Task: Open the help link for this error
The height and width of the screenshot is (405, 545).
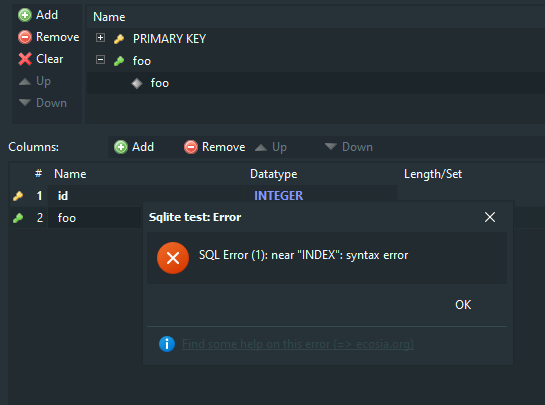Action: coord(298,344)
